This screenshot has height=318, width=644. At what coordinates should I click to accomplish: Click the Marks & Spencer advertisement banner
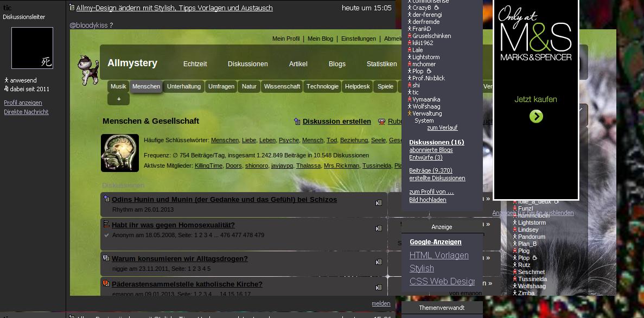536,99
